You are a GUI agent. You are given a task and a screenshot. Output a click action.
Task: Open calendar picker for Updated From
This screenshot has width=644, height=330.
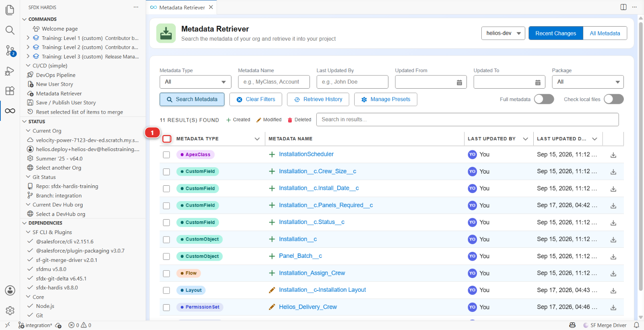[459, 82]
